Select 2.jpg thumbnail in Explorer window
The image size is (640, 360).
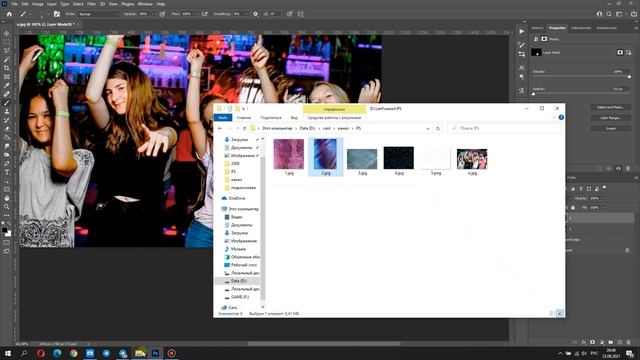tap(325, 157)
